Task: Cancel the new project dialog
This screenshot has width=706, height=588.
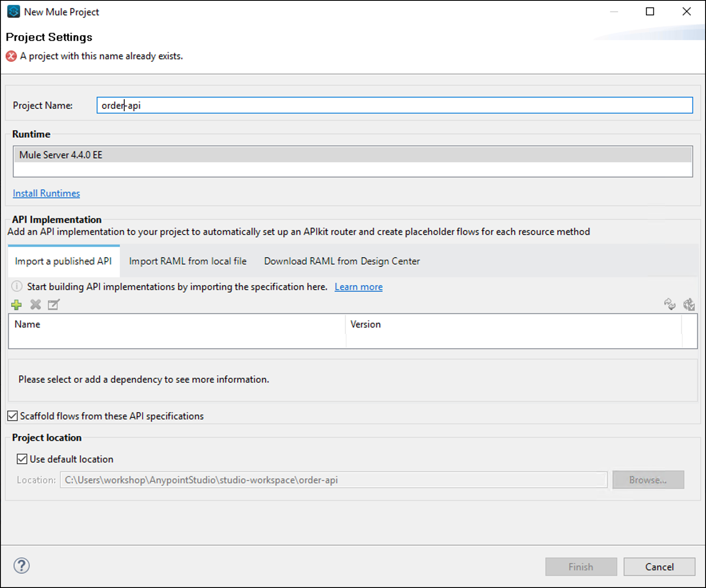Action: (x=659, y=566)
